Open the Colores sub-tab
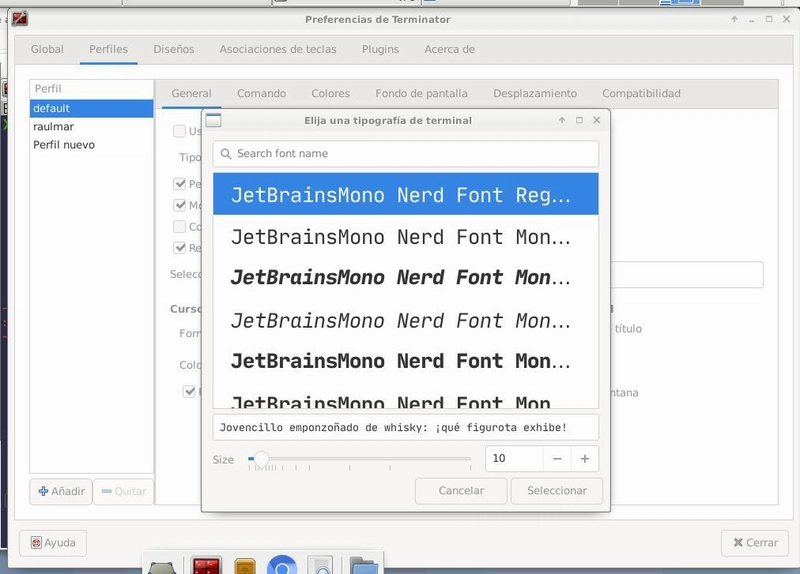The image size is (800, 574). pyautogui.click(x=331, y=93)
